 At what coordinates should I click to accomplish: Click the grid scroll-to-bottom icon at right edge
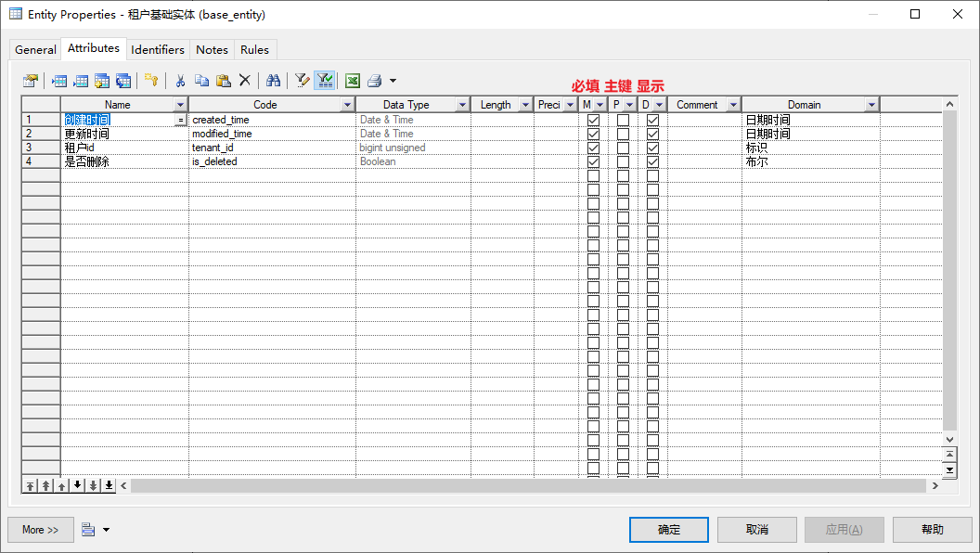click(950, 469)
